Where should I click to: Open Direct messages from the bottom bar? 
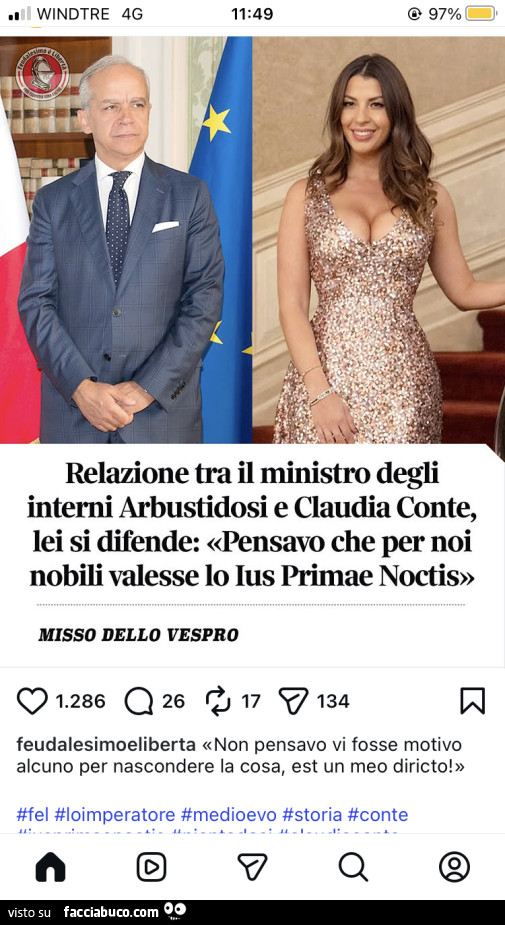coord(252,867)
